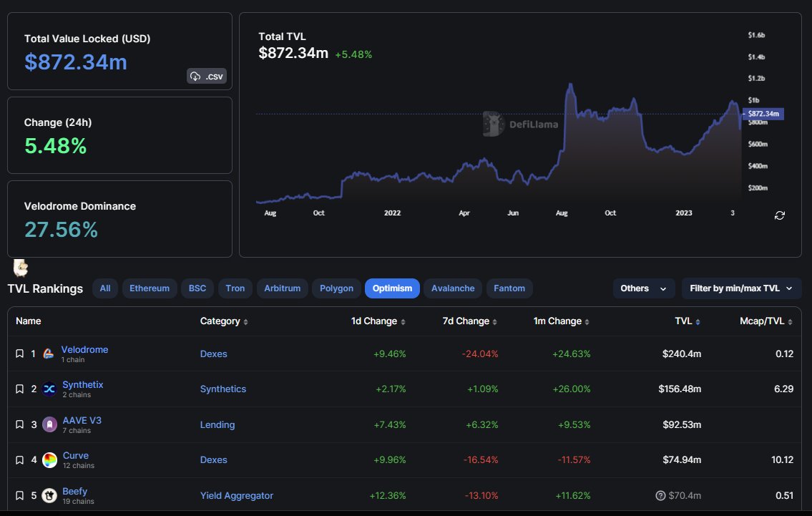
Task: Open the Lending category link
Action: pyautogui.click(x=217, y=425)
